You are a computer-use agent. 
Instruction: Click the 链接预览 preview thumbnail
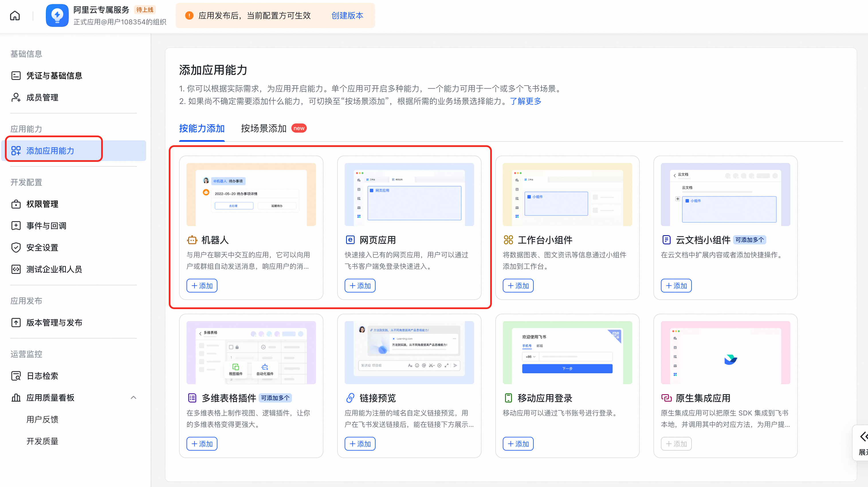[x=409, y=352]
